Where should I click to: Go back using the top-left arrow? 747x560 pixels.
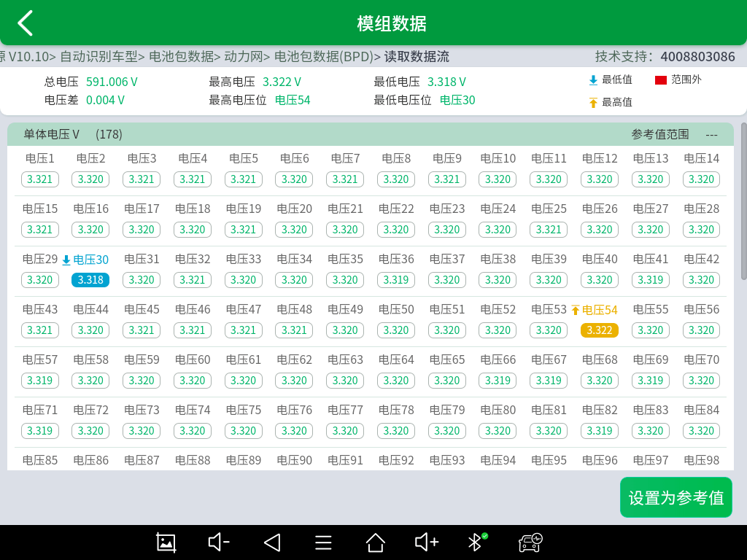point(26,23)
